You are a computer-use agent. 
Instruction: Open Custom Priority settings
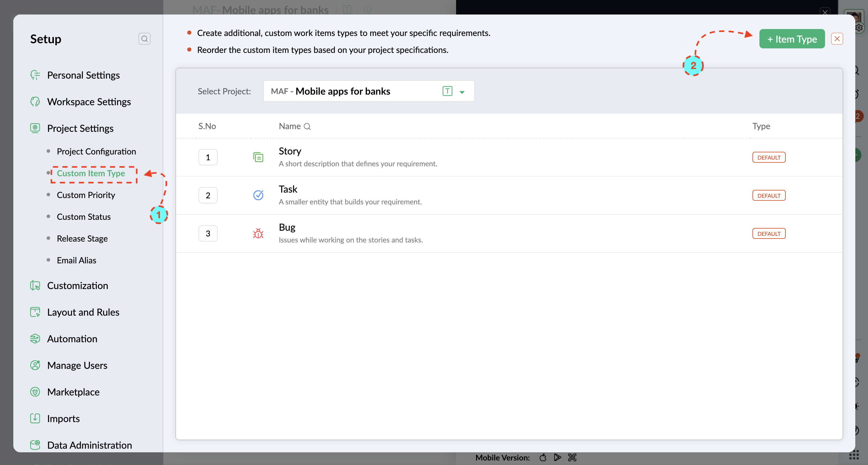[86, 195]
